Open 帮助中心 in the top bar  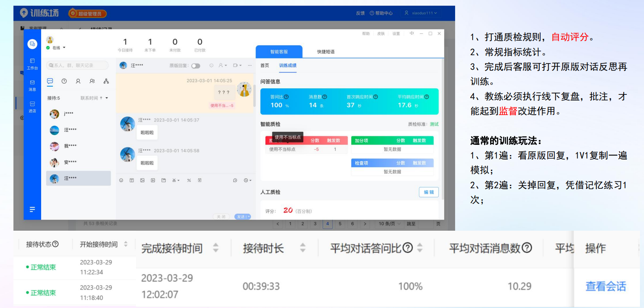click(x=381, y=13)
